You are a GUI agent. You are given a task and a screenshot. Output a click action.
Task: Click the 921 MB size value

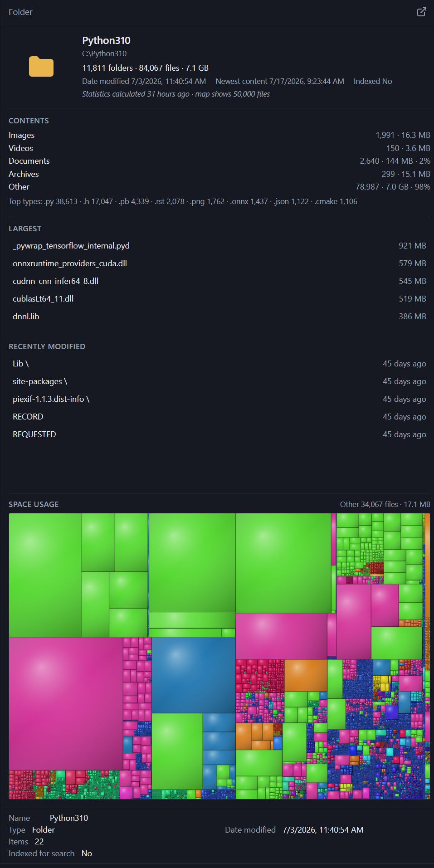[412, 246]
